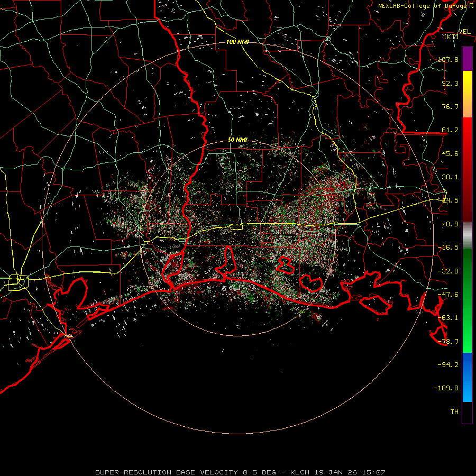Click the -16.5 legend value
The height and width of the screenshot is (476, 476).
448,248
